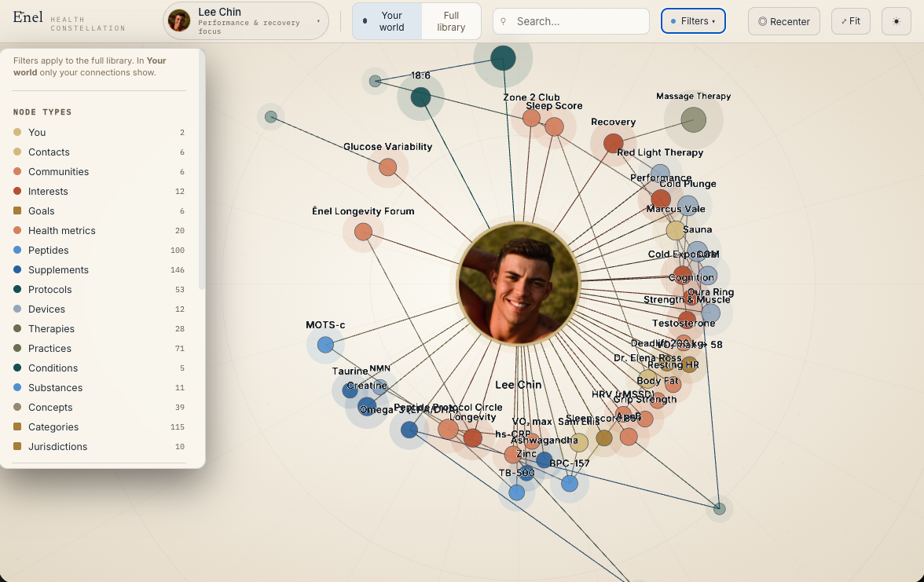Select the Dr. Elena Ross contact node
Viewport: 924px width, 582px height.
[647, 379]
